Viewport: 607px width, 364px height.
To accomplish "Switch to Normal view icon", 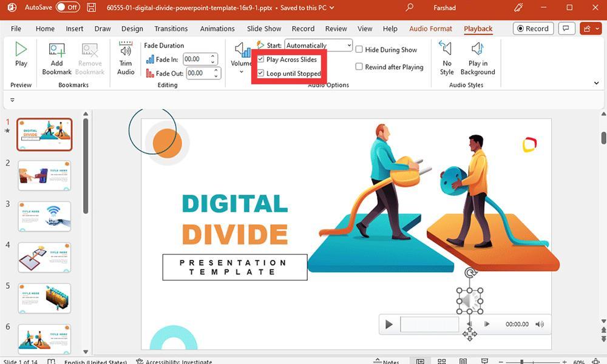I will coord(421,362).
